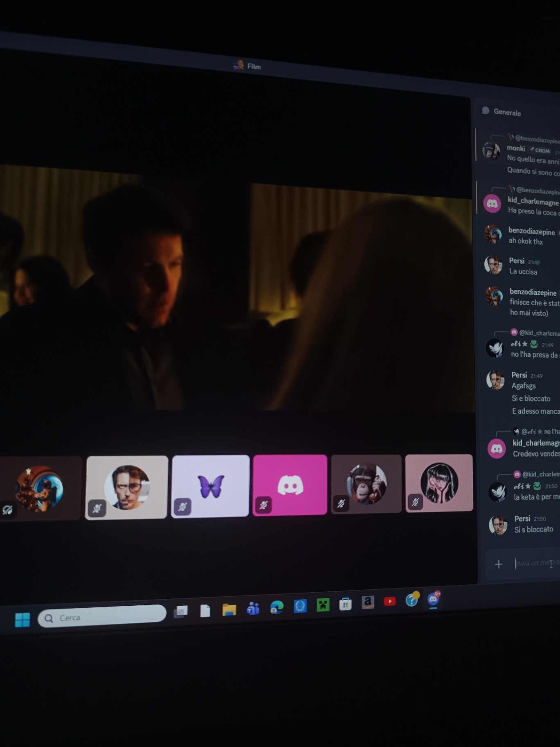Viewport: 560px width, 747px height.
Task: Open the blue emblem app in the taskbar
Action: [300, 606]
